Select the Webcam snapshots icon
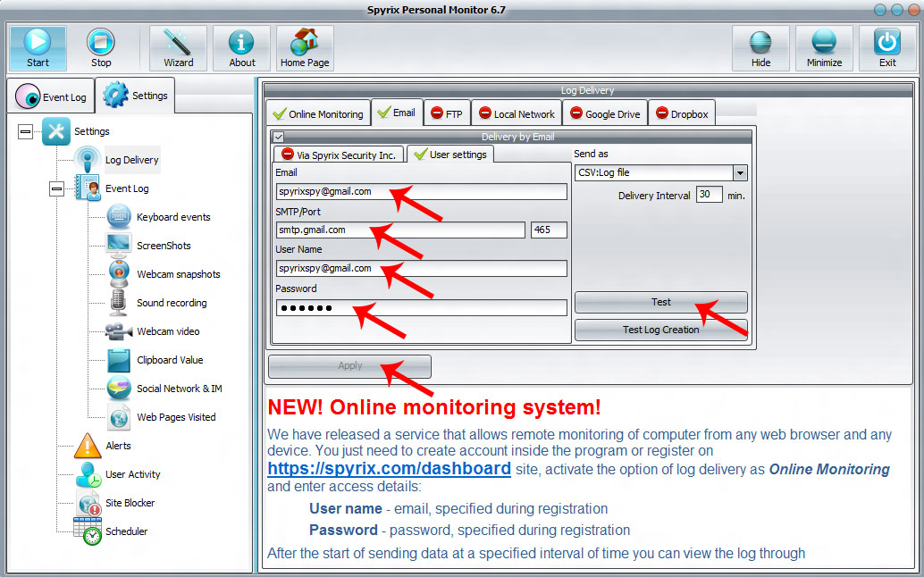The width and height of the screenshot is (924, 577). click(x=119, y=274)
